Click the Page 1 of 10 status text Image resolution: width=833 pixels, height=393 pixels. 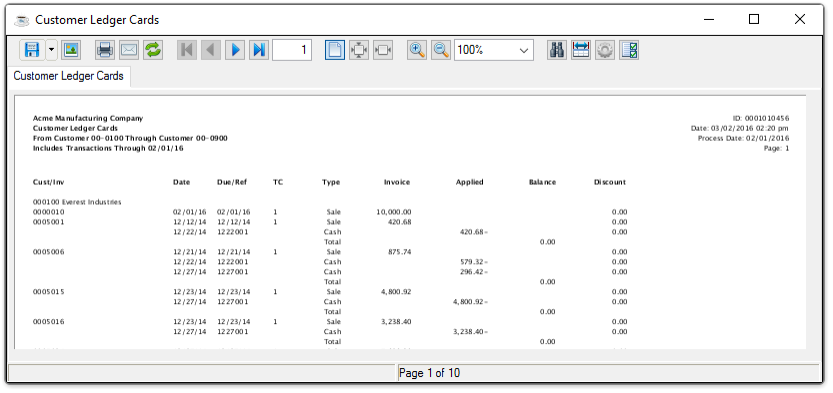pyautogui.click(x=429, y=373)
